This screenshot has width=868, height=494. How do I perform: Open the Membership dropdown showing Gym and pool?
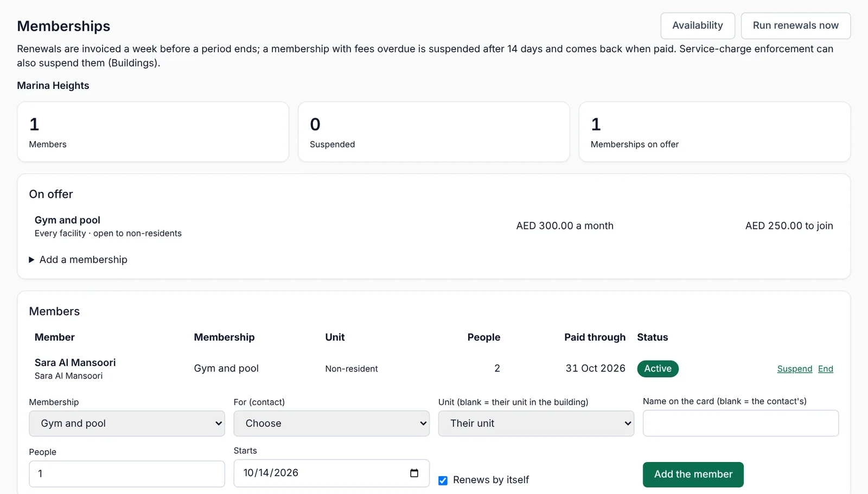click(x=127, y=424)
